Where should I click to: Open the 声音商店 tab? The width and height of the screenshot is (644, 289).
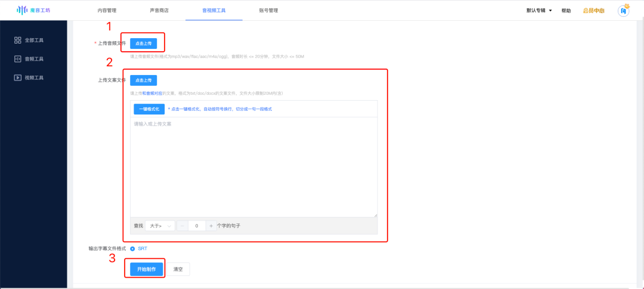(x=159, y=11)
